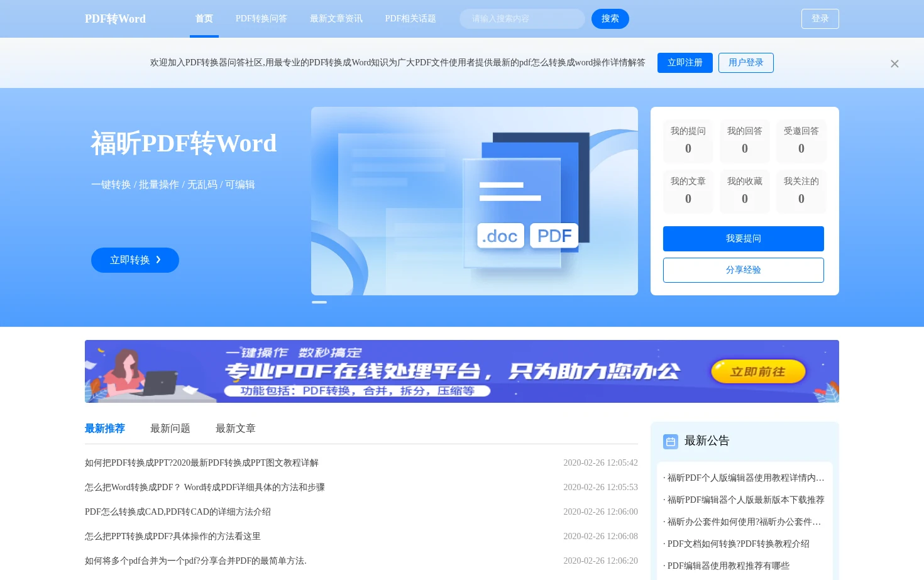Image resolution: width=924 pixels, height=580 pixels.
Task: Open the 首页 navigation tab
Action: (204, 19)
